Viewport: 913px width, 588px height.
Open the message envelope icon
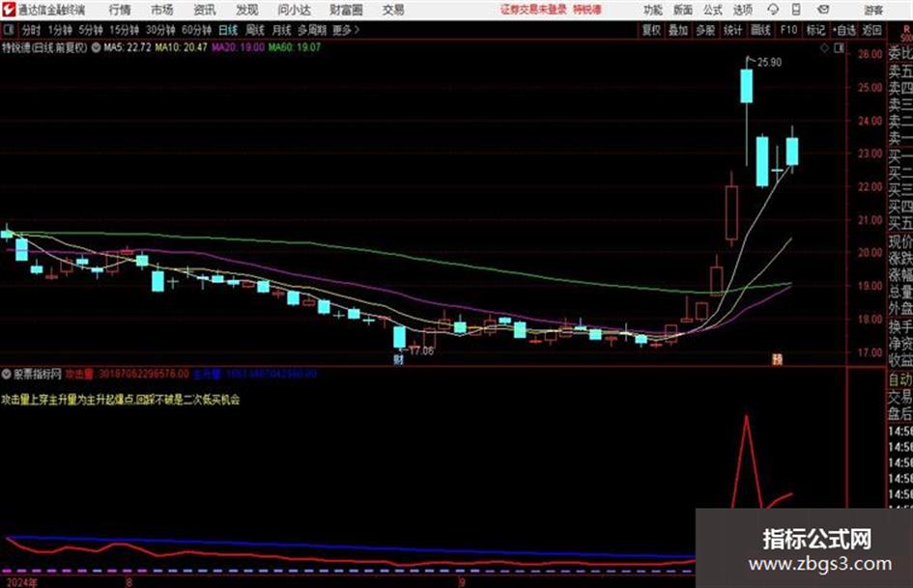click(823, 10)
